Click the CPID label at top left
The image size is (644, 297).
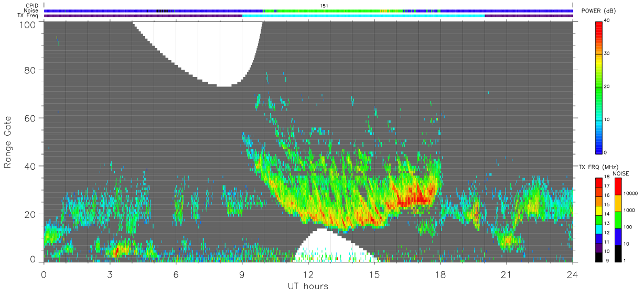click(x=33, y=5)
